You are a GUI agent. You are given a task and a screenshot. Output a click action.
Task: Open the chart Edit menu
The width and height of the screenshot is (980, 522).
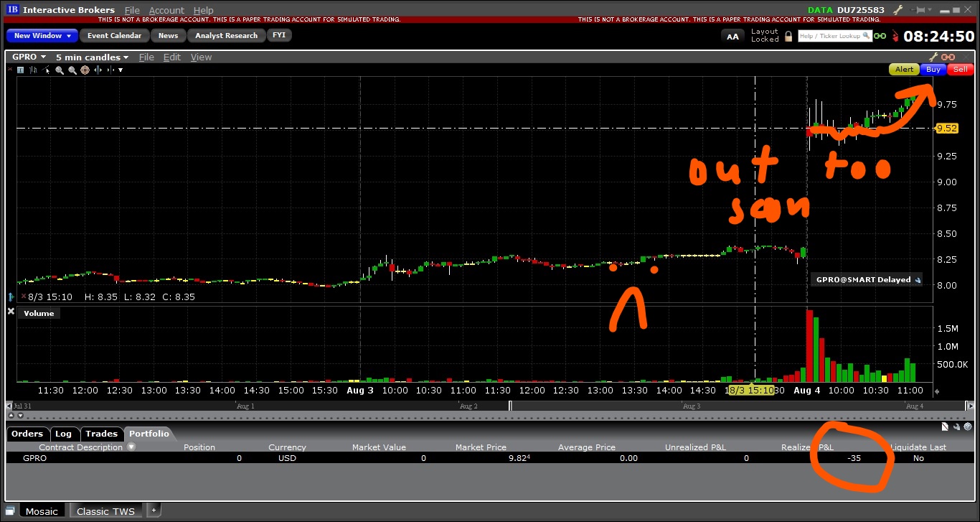tap(172, 57)
